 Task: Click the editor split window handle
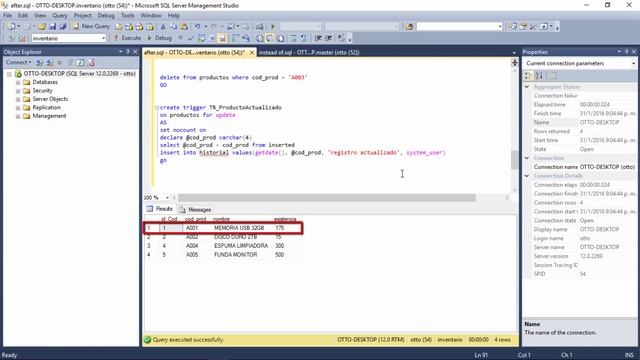pos(515,62)
